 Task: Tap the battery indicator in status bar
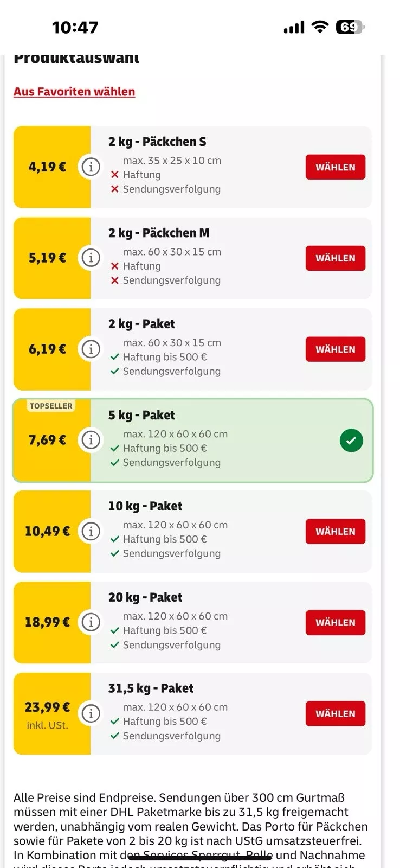[350, 27]
